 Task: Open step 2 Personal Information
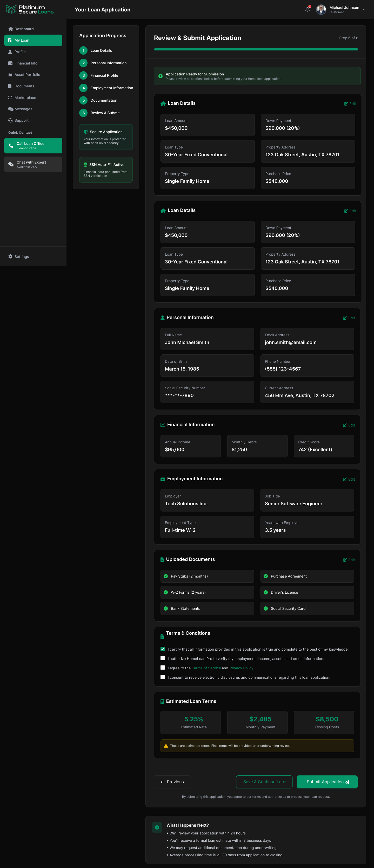[103, 63]
